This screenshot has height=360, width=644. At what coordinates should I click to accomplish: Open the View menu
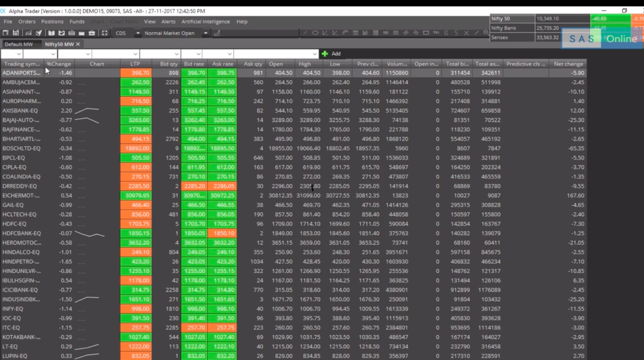(150, 21)
